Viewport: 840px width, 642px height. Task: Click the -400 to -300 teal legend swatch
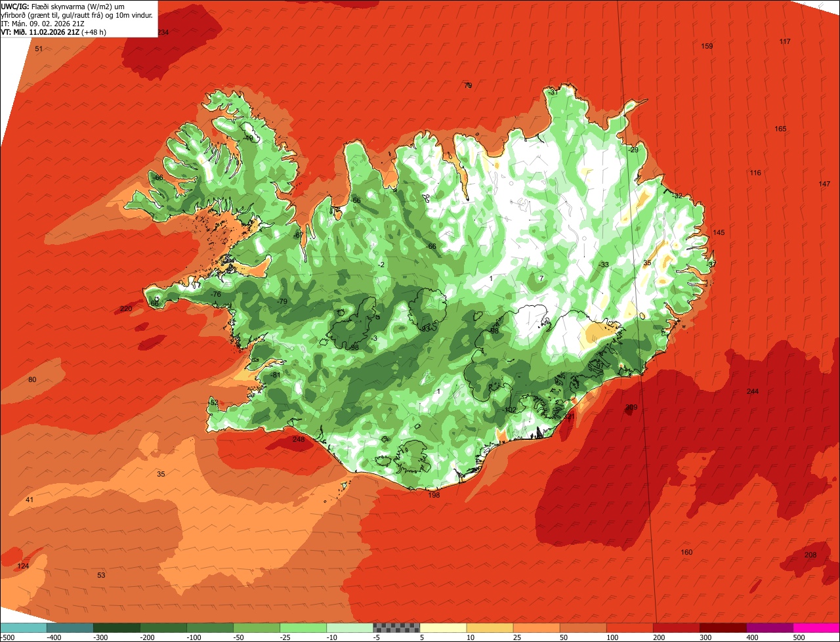coord(70,628)
